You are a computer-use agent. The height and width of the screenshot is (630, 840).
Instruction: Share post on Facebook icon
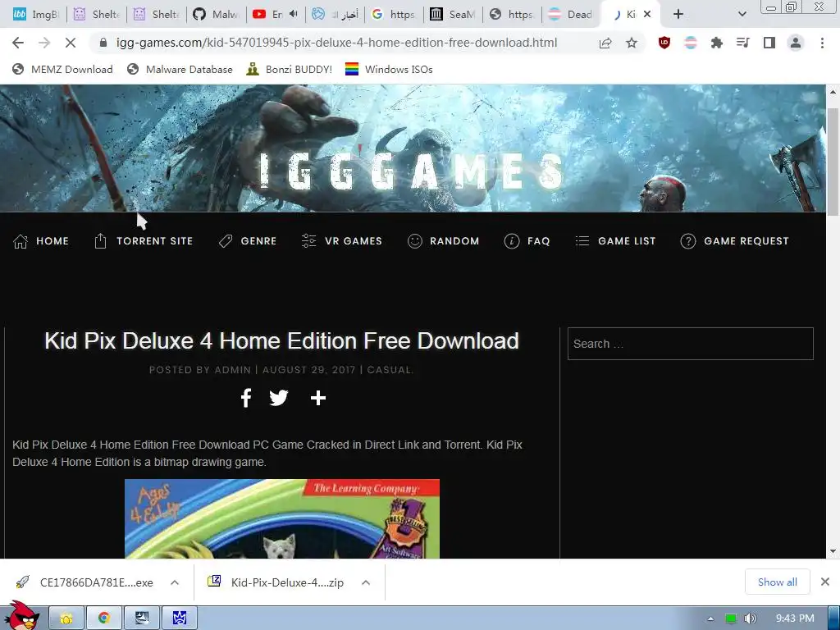point(246,398)
